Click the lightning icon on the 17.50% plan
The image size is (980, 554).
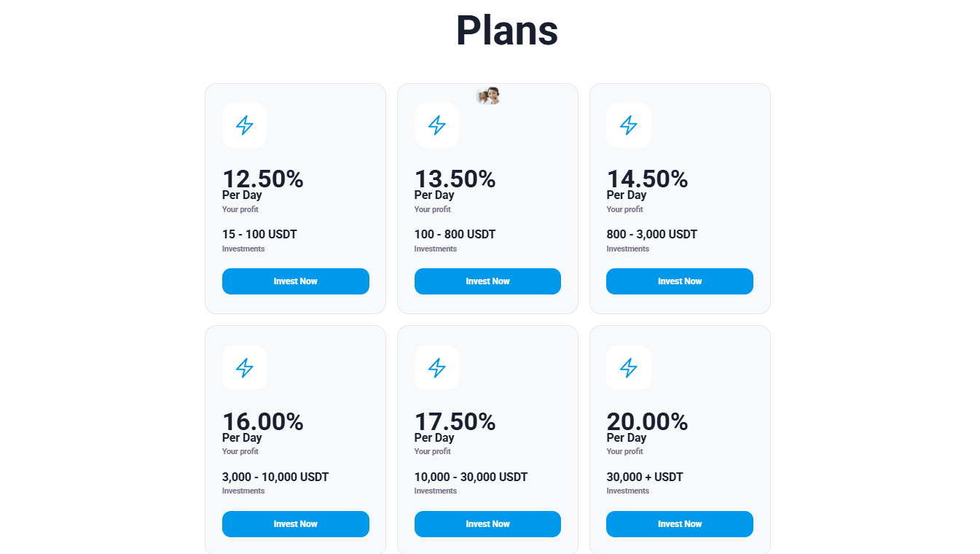(437, 368)
